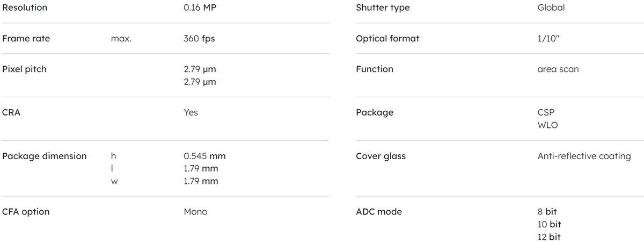Click the ADC mode label
The width and height of the screenshot is (644, 243).
[x=379, y=212]
